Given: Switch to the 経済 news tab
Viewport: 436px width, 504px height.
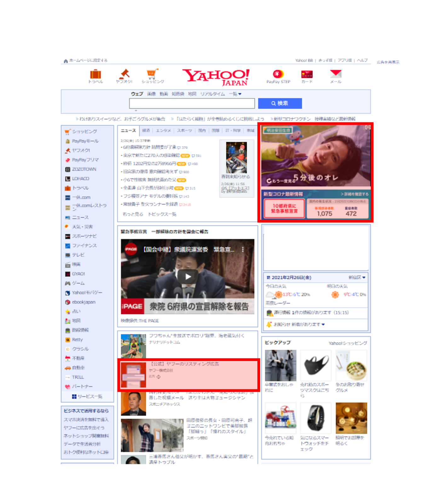Looking at the screenshot, I should 146,130.
